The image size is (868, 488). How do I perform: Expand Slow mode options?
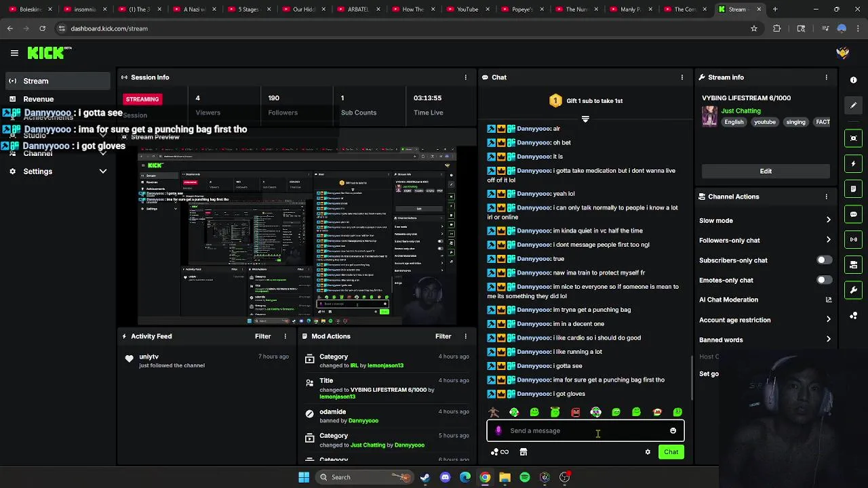[828, 220]
